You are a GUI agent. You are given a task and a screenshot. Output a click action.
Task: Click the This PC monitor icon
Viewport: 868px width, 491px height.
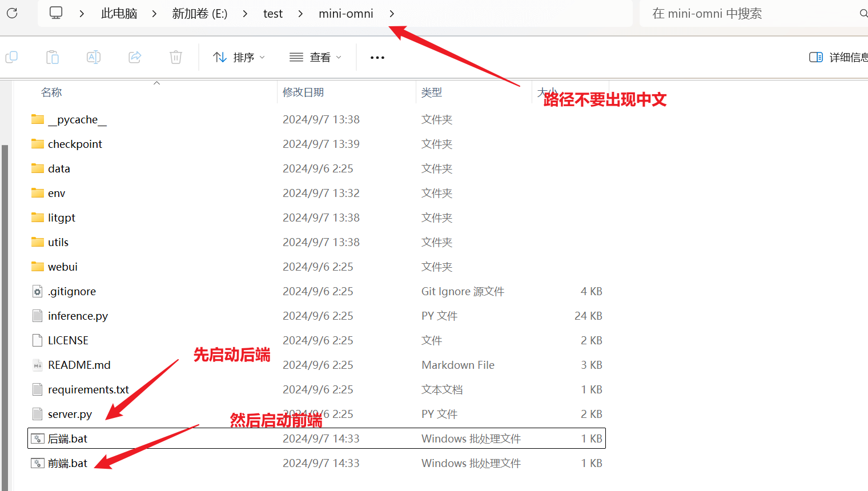click(x=56, y=13)
